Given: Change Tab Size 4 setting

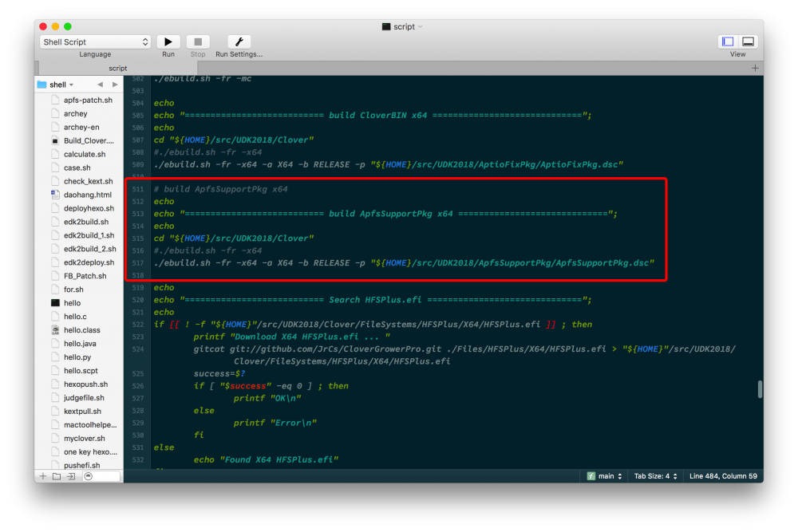Looking at the screenshot, I should tap(655, 476).
